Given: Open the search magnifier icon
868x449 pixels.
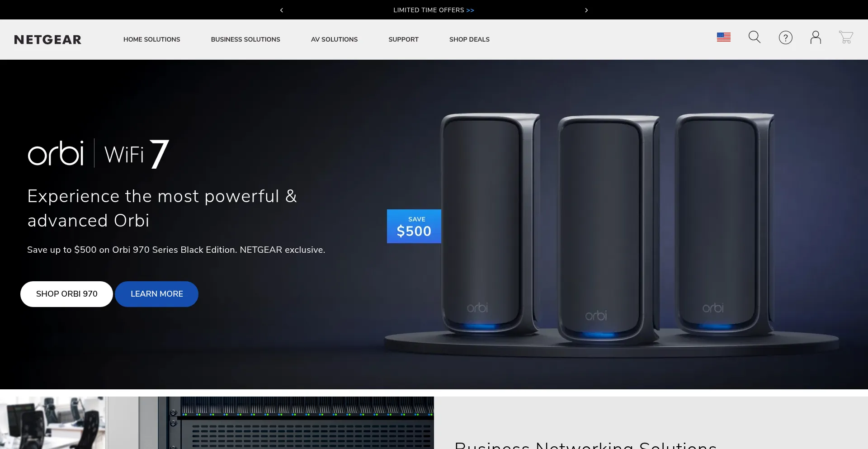Looking at the screenshot, I should click(x=755, y=37).
